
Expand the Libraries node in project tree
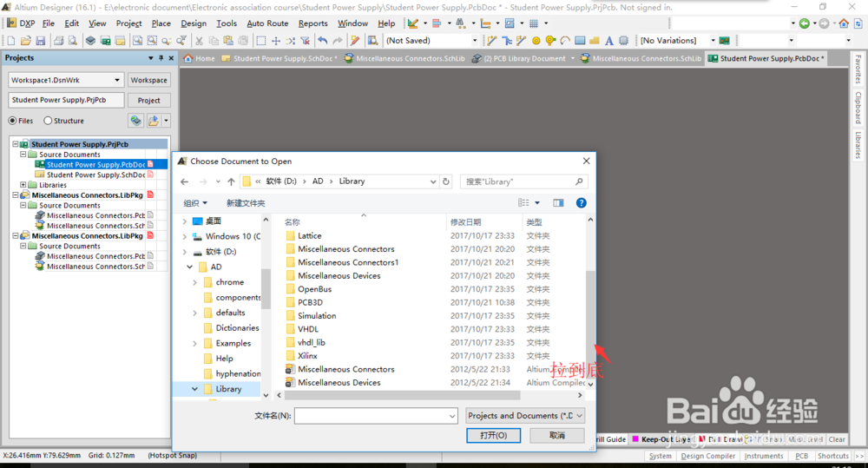pos(23,184)
